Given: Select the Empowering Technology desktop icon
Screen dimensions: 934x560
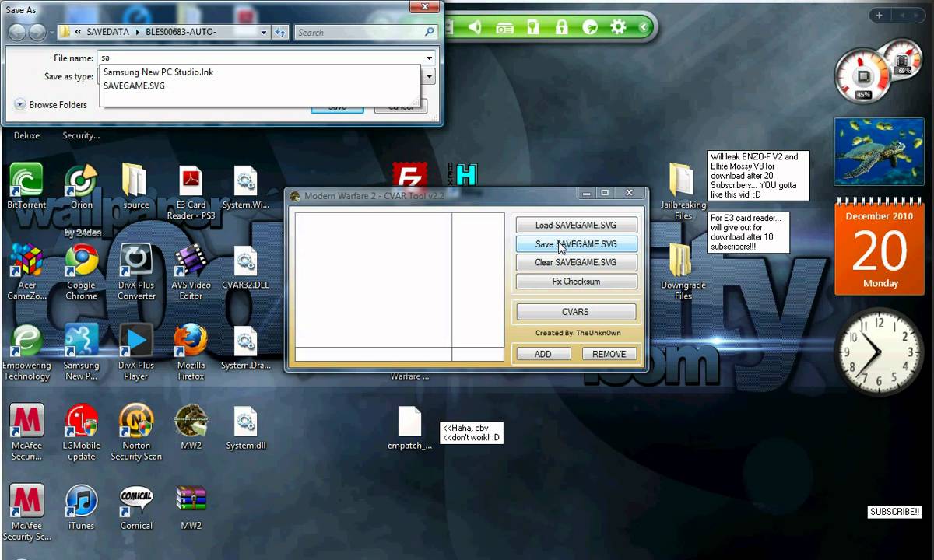Looking at the screenshot, I should point(26,352).
